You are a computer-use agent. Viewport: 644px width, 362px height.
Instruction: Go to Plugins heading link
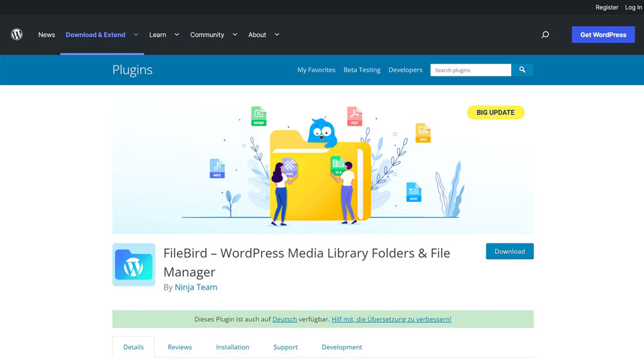click(x=132, y=70)
